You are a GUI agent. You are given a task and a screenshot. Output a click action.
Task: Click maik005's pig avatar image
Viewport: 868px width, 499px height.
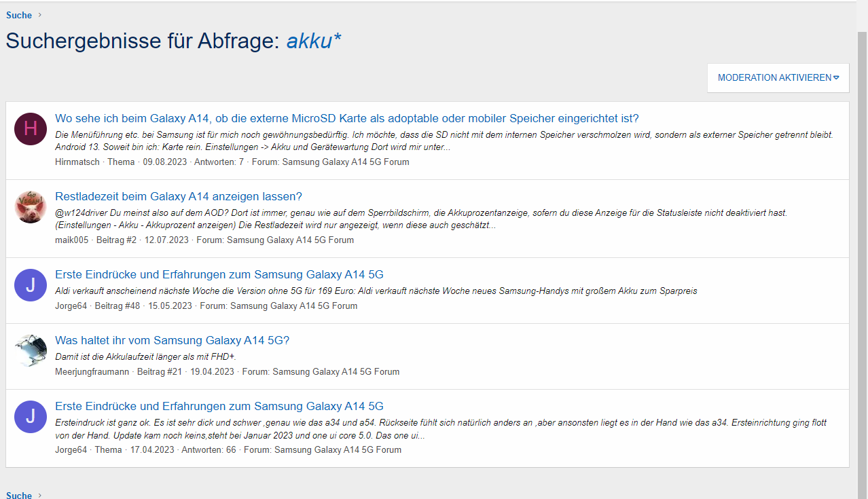(31, 206)
